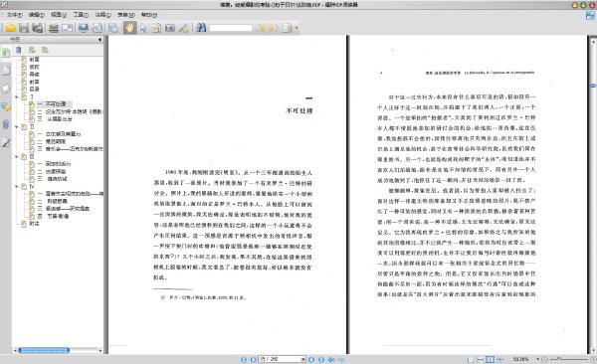
Task: Collapse the bookmark panel with arrow
Action: coord(99,39)
